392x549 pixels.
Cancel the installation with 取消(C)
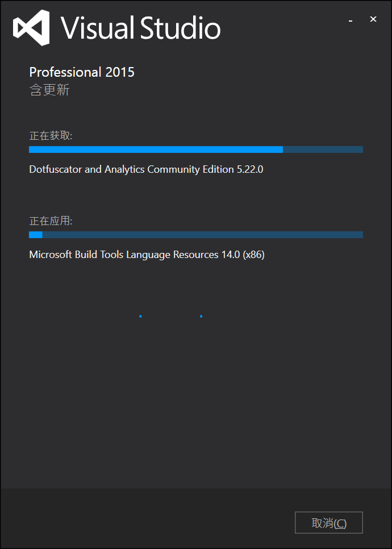(328, 523)
